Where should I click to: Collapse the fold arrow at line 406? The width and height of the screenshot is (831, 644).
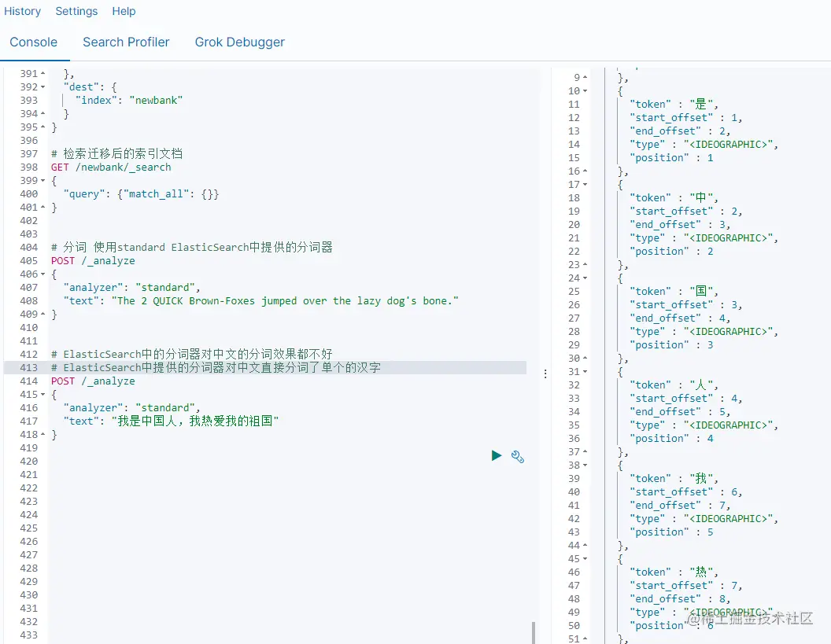click(43, 274)
